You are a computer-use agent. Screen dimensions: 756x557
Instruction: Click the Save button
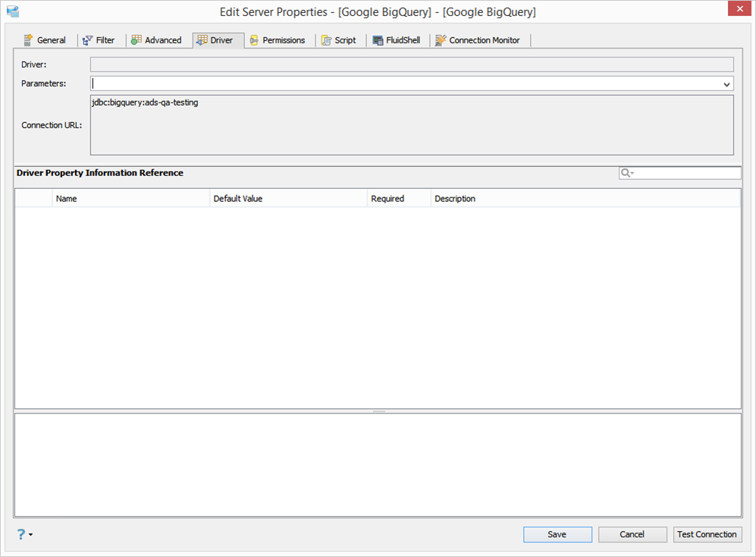pyautogui.click(x=557, y=534)
